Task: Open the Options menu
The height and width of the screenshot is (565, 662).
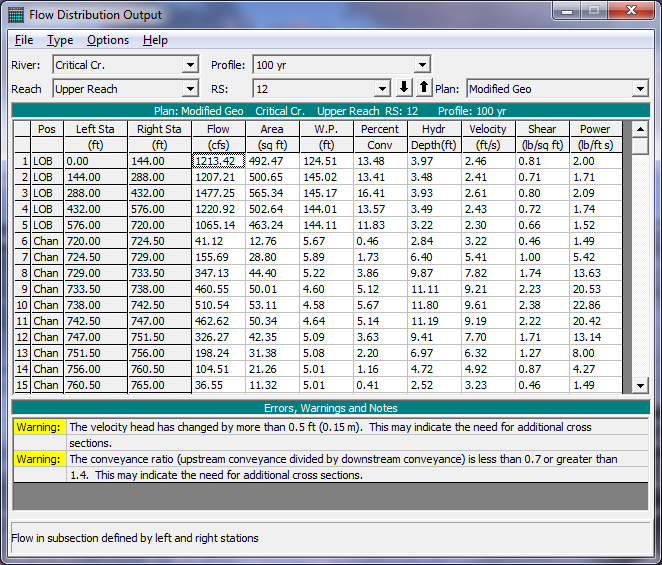Action: [x=108, y=40]
